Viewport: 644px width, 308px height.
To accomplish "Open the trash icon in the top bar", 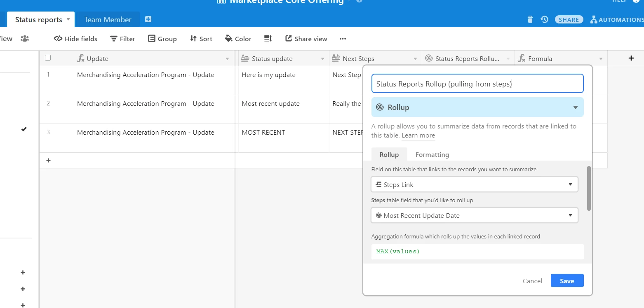I will click(530, 19).
